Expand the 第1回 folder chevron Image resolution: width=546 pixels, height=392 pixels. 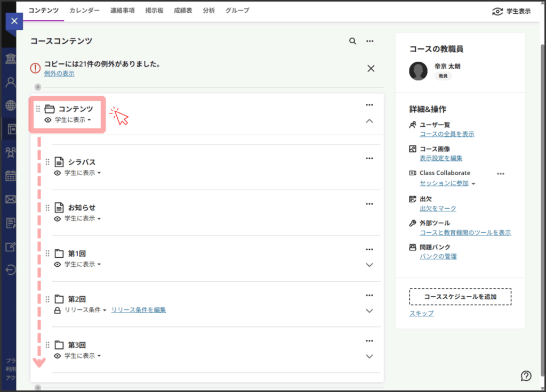(x=370, y=265)
